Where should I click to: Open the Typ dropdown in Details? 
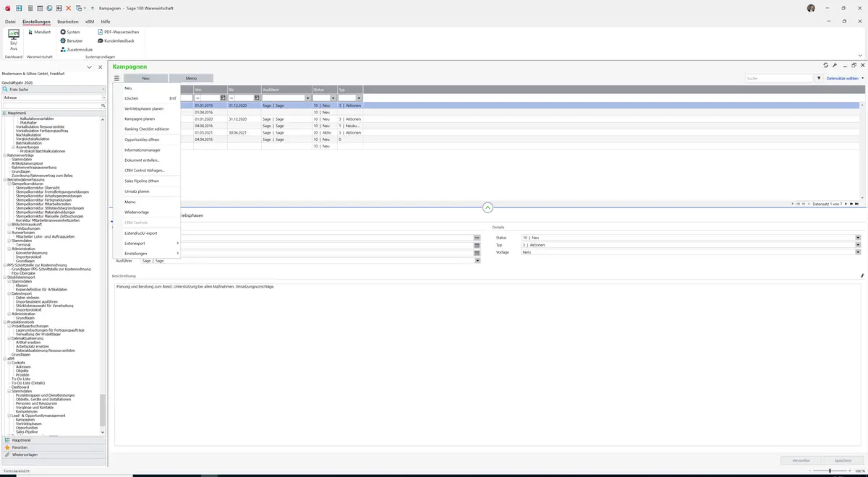point(858,245)
